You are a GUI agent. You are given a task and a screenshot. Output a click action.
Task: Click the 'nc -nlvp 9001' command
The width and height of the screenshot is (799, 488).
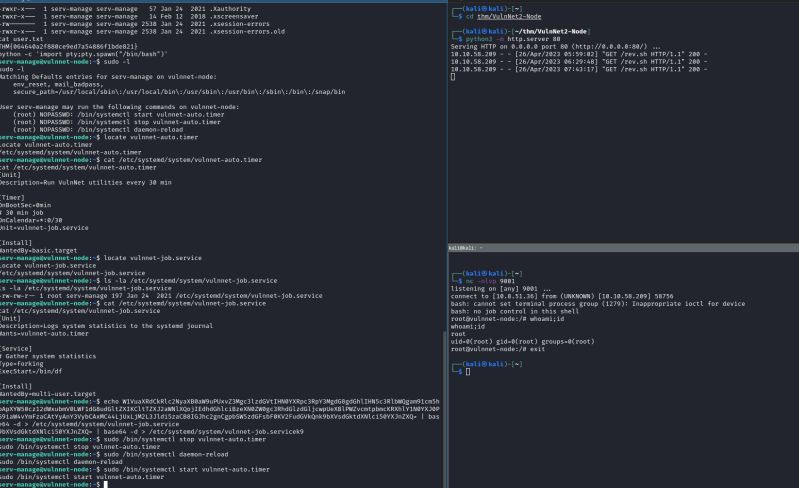point(490,281)
